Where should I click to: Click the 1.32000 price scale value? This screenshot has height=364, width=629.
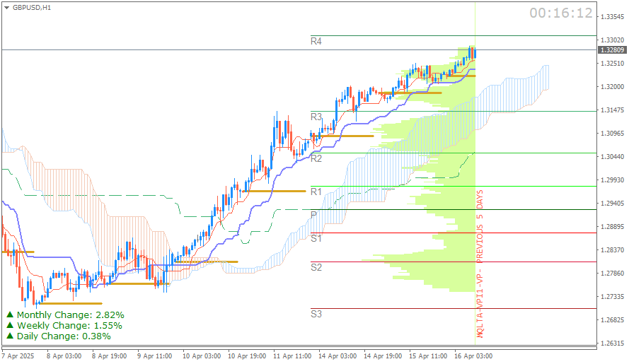click(612, 87)
